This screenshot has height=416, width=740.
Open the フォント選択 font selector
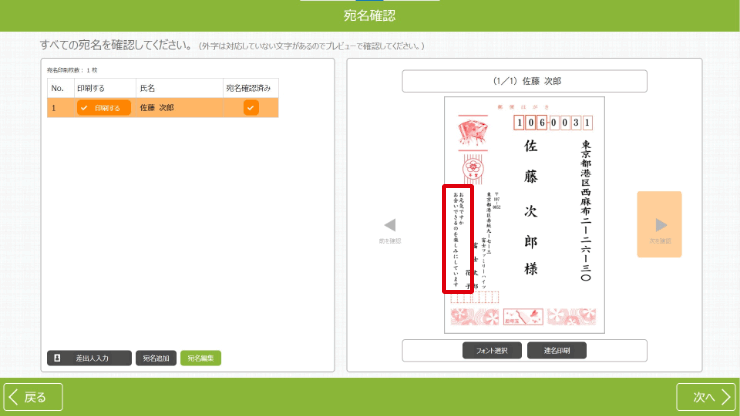(x=492, y=350)
